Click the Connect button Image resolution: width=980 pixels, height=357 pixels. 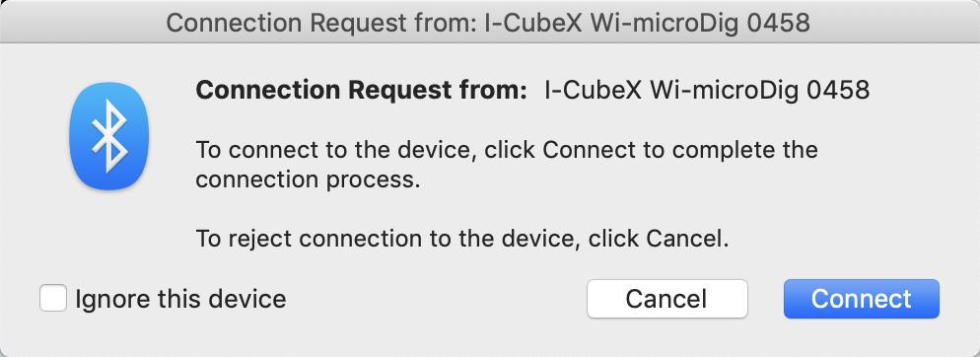[862, 299]
